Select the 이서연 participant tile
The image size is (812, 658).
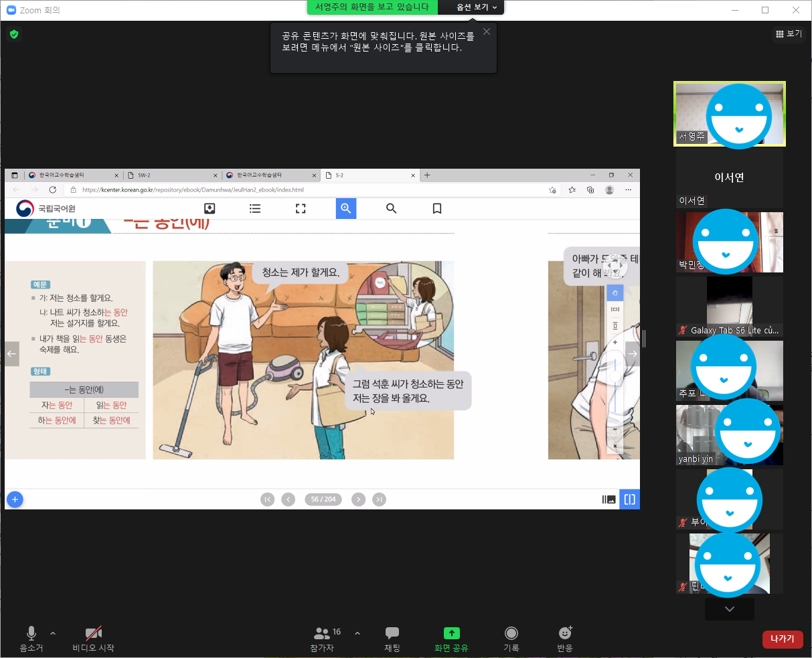point(730,178)
